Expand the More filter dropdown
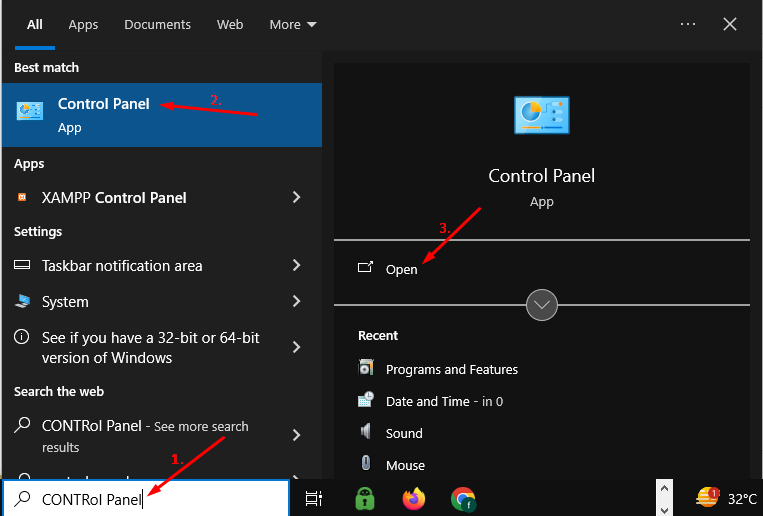The width and height of the screenshot is (763, 516). (293, 24)
